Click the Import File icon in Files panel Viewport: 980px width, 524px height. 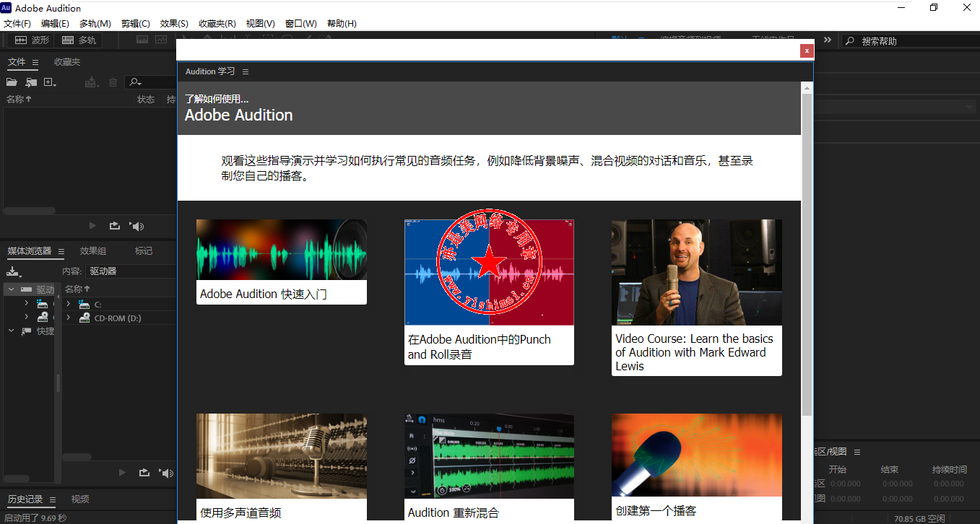click(x=31, y=82)
